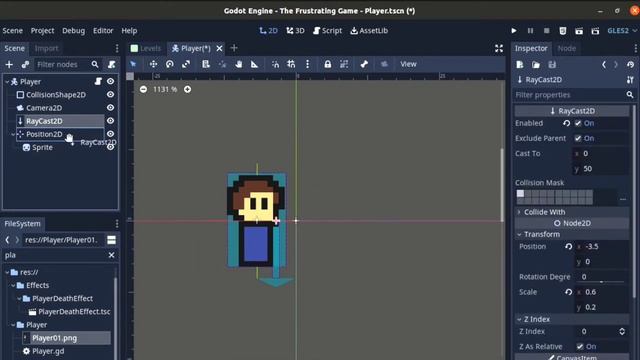Attach script icon next to filter nodes
640x360 pixels.
tap(111, 64)
